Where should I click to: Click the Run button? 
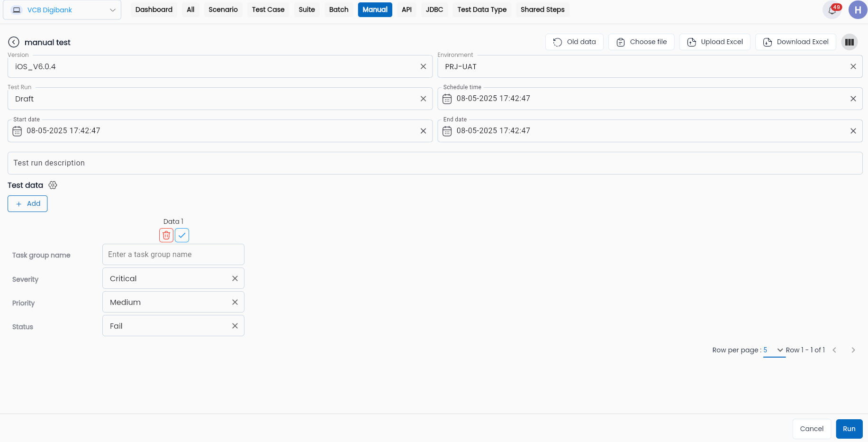click(849, 429)
